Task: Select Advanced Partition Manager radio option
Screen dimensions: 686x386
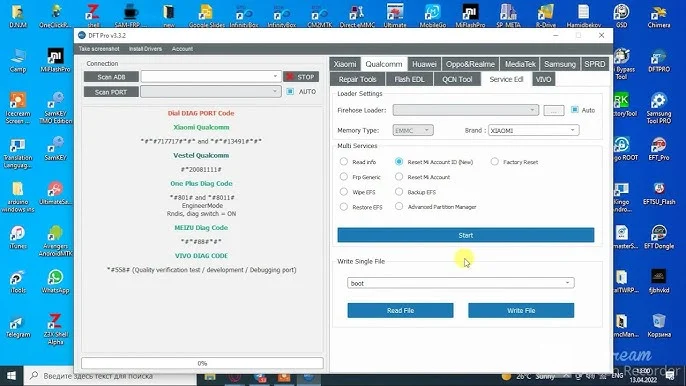Action: pos(399,206)
